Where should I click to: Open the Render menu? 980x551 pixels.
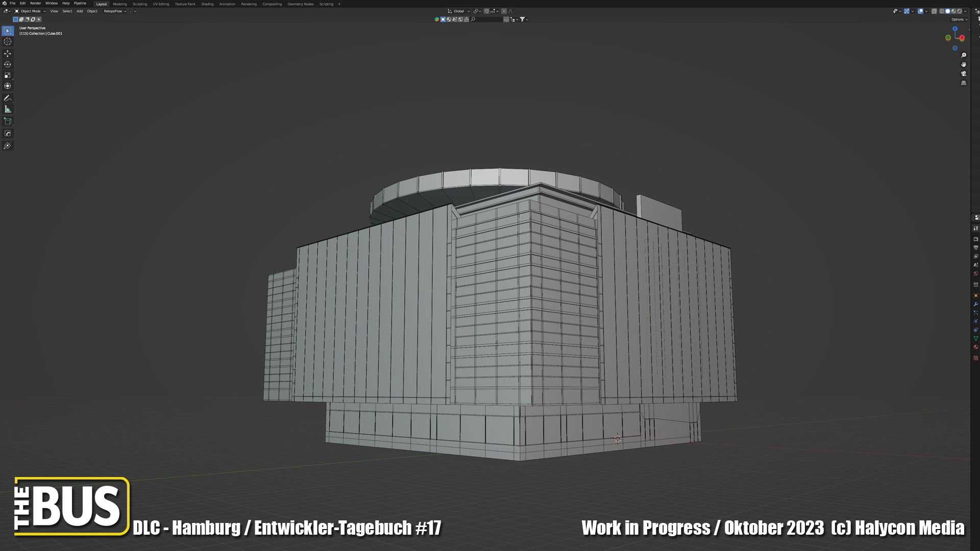pos(35,4)
